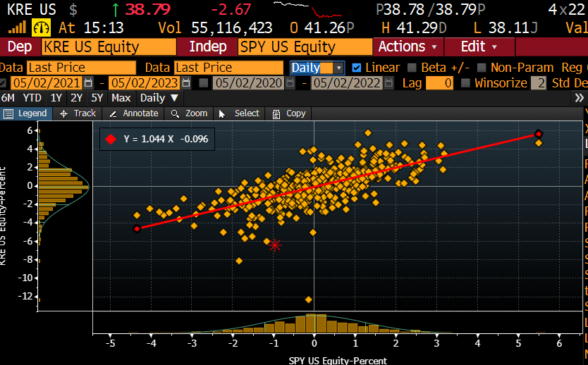Activate the Track crosshair tool
Screen dimensions: 588x365
[78, 113]
